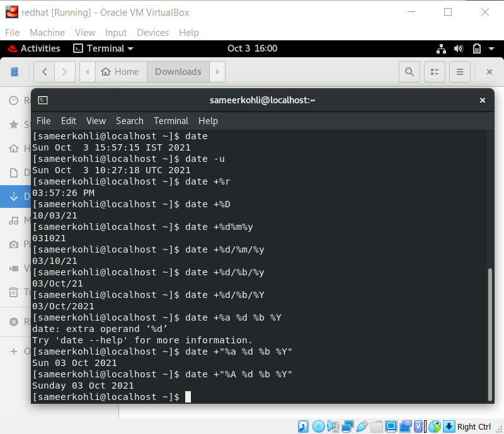Click the network icon in top bar

[442, 49]
